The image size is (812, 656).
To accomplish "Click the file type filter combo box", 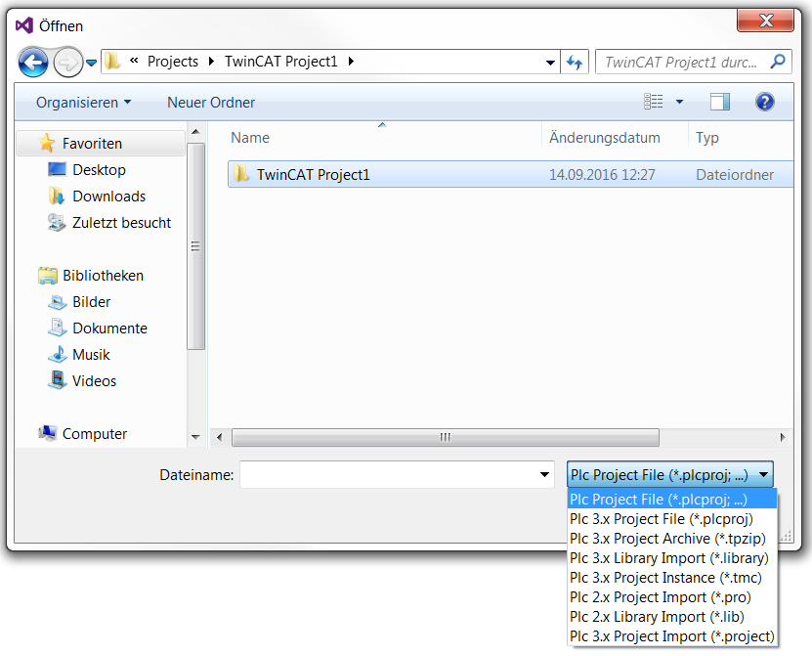I will [x=670, y=474].
